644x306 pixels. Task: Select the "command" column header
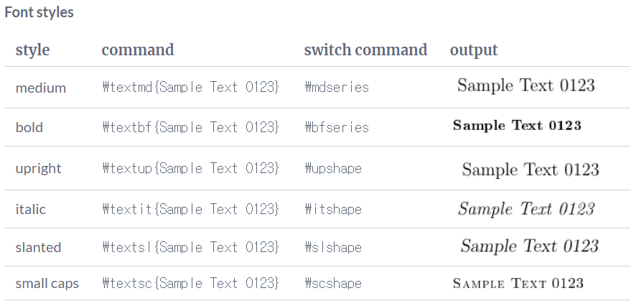(137, 50)
